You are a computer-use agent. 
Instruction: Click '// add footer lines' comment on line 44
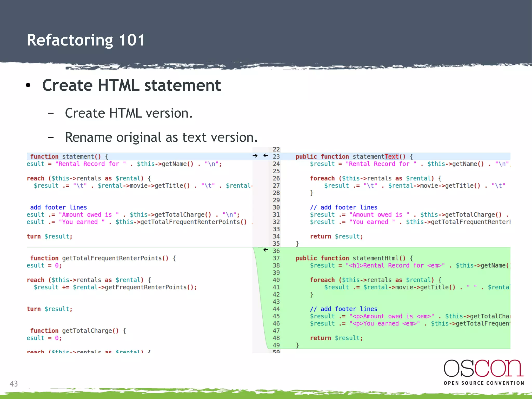[343, 309]
